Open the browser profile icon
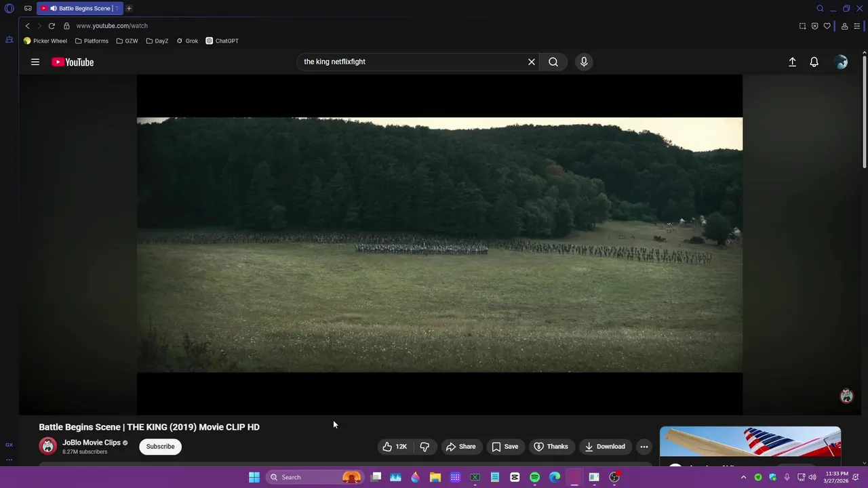868x488 pixels. [x=844, y=26]
